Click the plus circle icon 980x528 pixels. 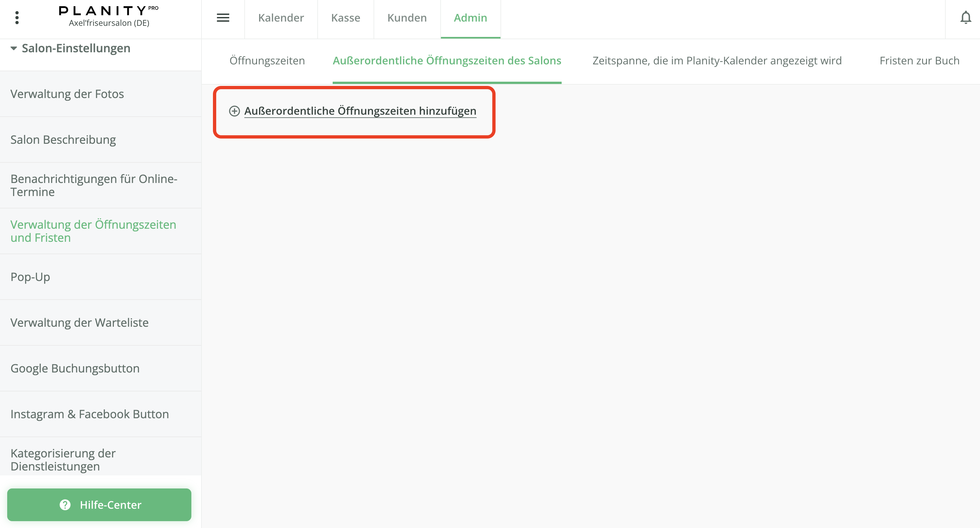234,111
